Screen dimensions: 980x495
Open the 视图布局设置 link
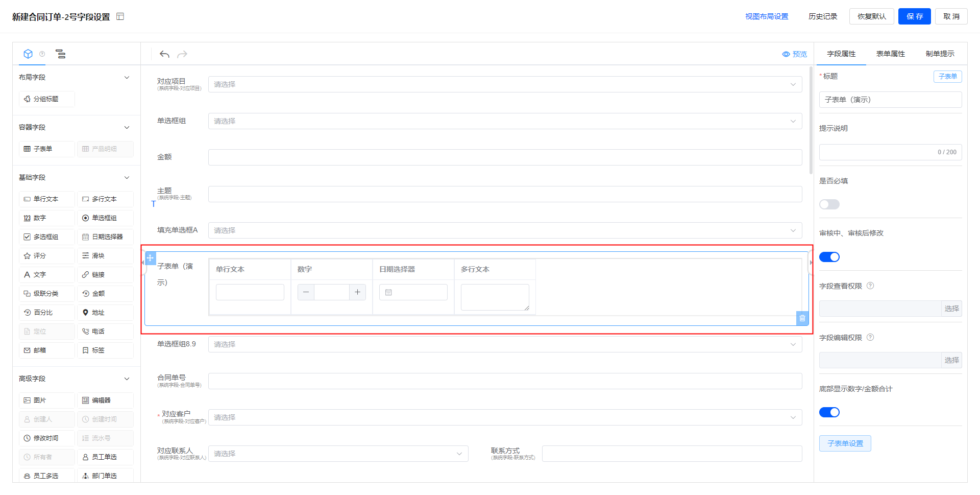[766, 16]
